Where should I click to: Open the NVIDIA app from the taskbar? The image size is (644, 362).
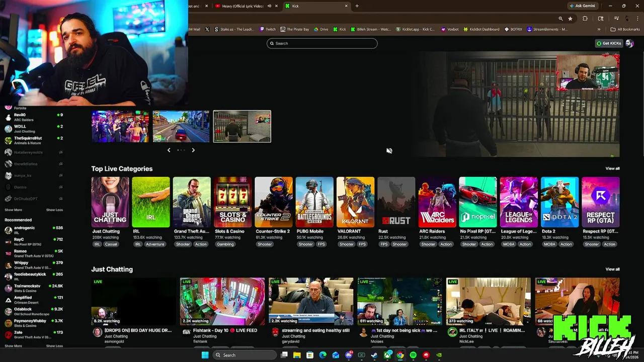[x=439, y=355]
